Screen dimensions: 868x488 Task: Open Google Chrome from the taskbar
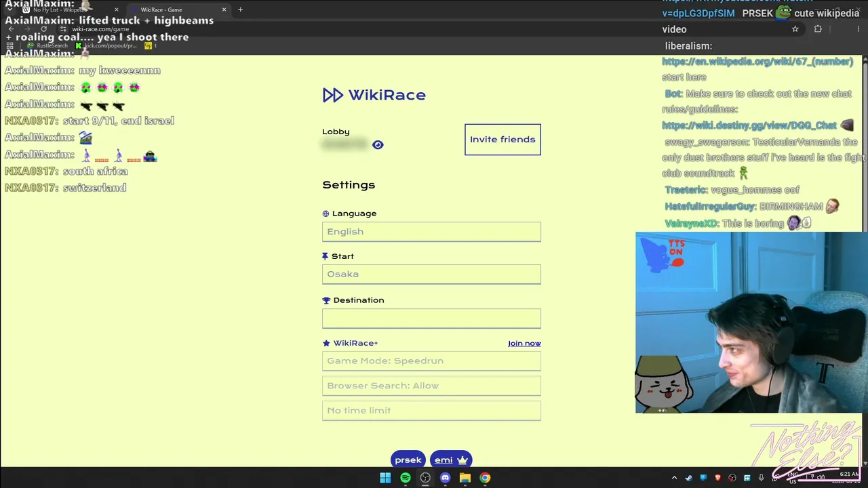point(485,478)
